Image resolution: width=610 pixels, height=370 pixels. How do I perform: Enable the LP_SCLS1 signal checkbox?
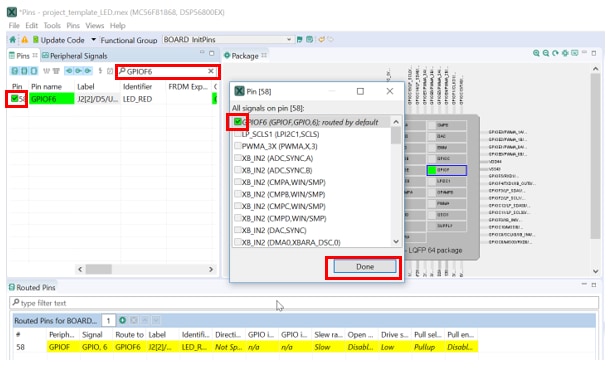coord(238,134)
